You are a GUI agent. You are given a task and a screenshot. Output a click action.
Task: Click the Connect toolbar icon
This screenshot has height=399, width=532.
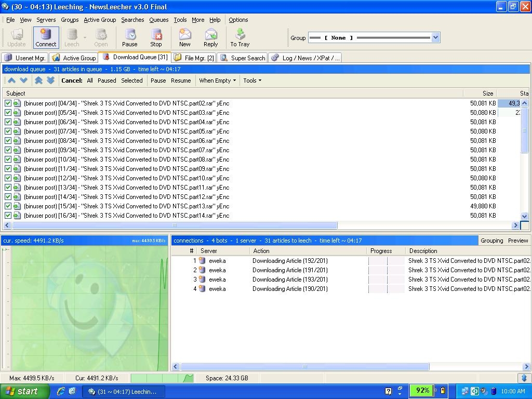[46, 37]
